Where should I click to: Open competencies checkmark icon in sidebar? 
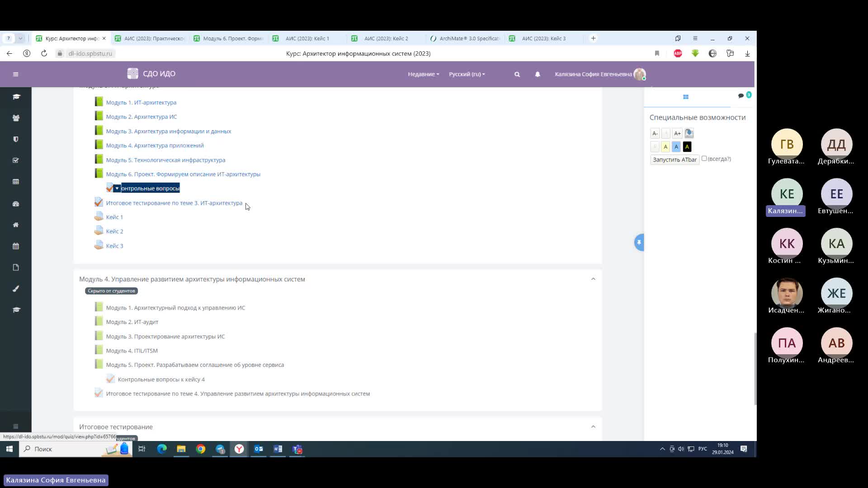tap(16, 160)
